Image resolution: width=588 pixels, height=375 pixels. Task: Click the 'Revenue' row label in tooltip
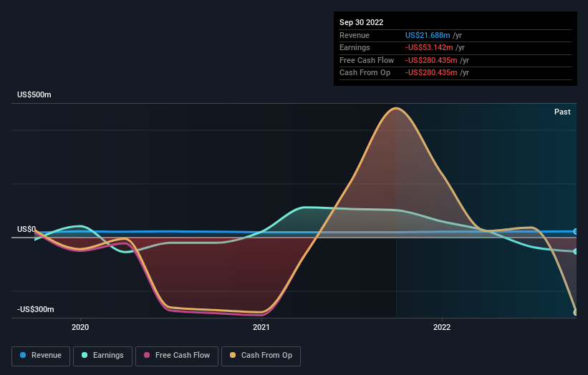[355, 35]
